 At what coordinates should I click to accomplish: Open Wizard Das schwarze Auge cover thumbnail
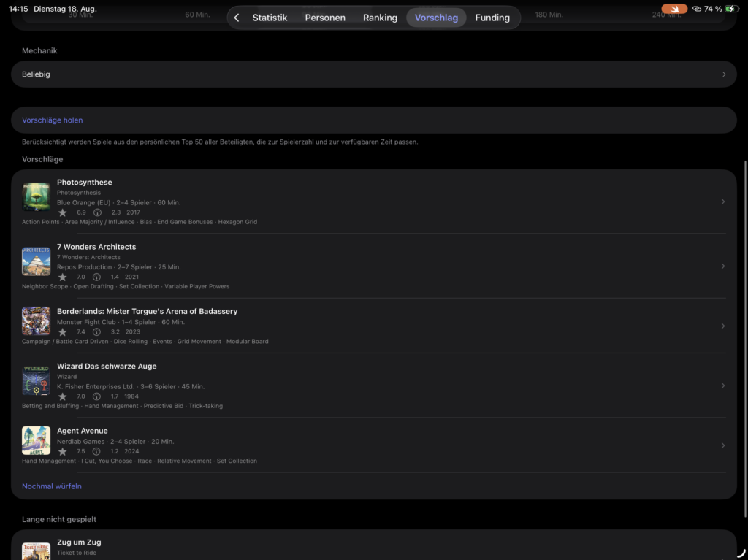[37, 380]
